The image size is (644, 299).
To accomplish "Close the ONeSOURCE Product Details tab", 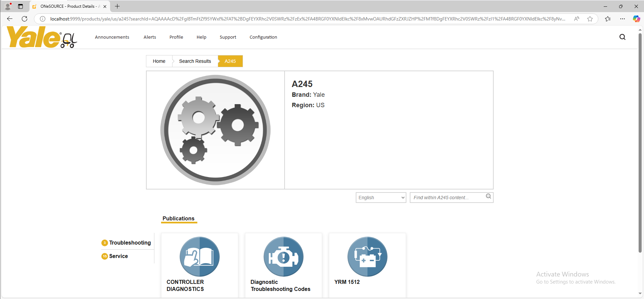I will click(105, 6).
